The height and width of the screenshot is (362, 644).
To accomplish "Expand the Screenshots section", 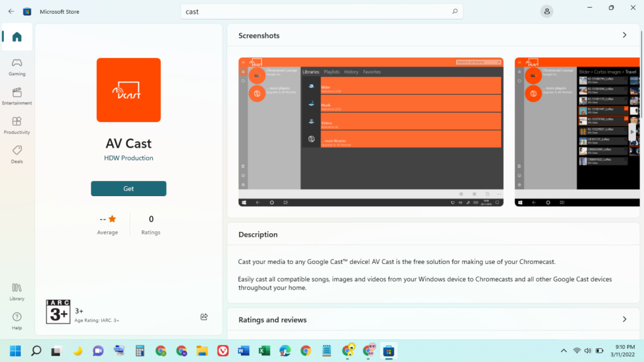I will [x=625, y=35].
